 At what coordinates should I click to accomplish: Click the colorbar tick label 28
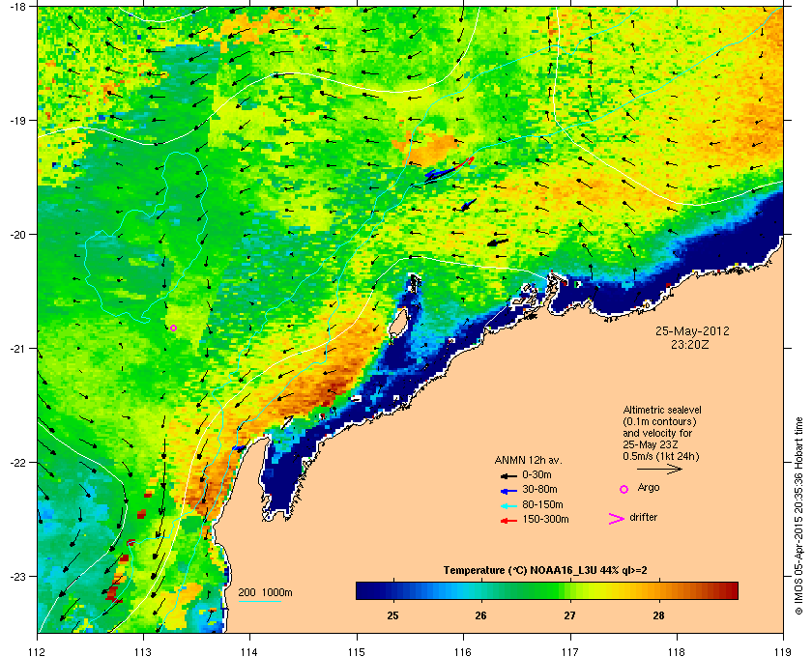pos(658,615)
